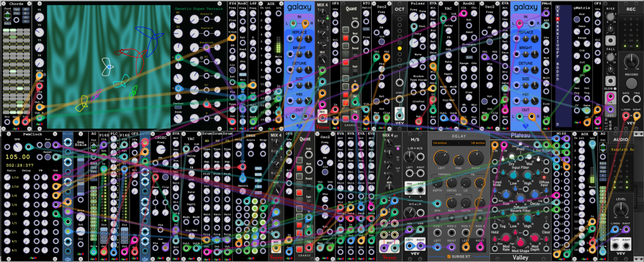The image size is (644, 262).
Task: Click the LEFT output jack on AUDIO module
Action: click(x=615, y=245)
